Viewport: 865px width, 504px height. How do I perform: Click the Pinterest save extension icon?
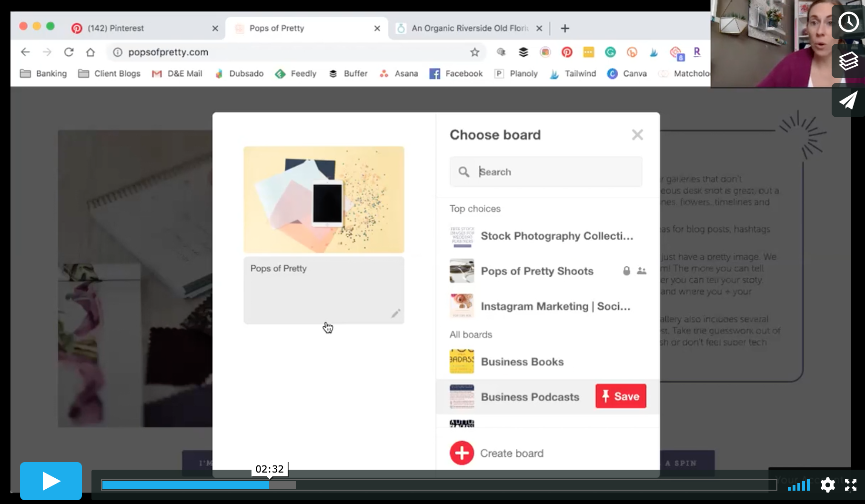(567, 52)
